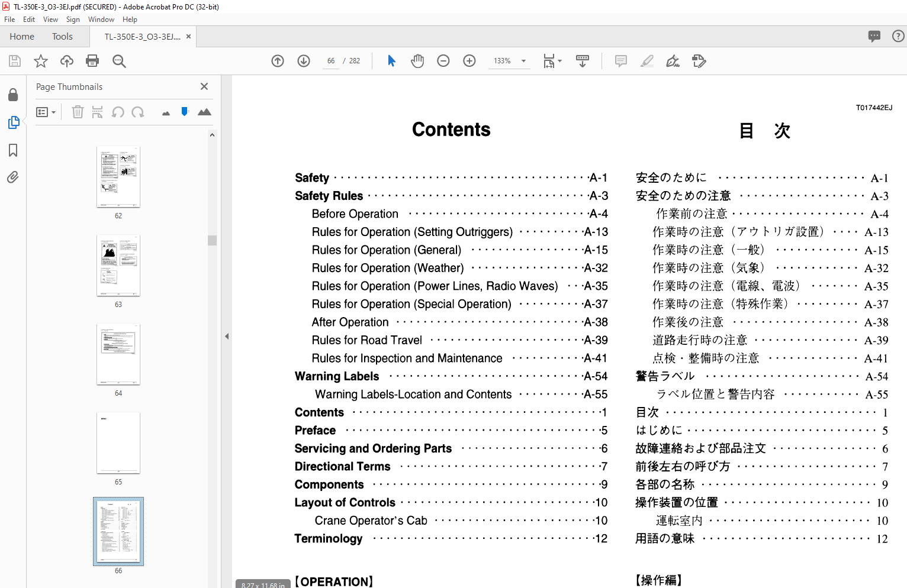Click the Save file icon
The height and width of the screenshot is (588, 907).
point(15,61)
